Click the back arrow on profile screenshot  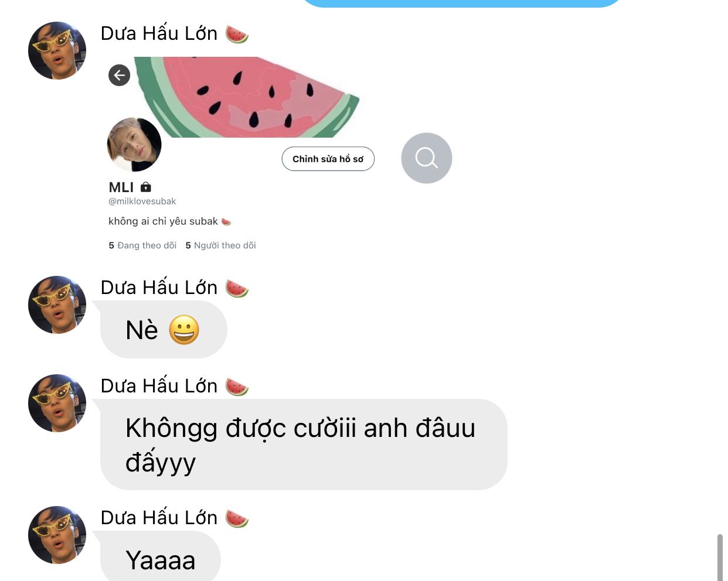click(120, 75)
